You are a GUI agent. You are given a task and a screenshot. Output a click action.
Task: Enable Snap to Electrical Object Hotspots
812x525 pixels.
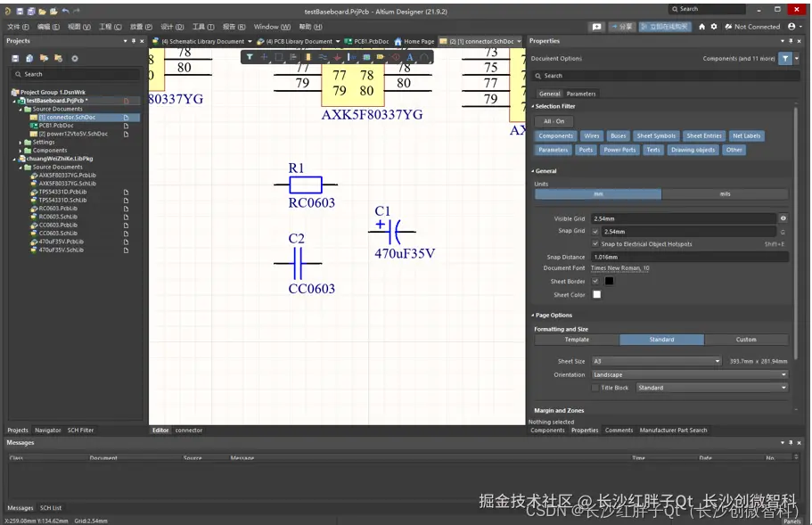click(x=595, y=243)
